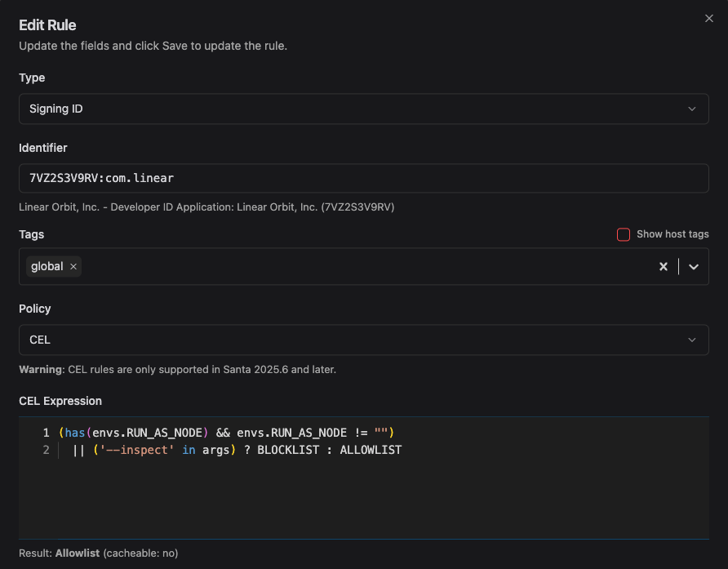The height and width of the screenshot is (569, 728).
Task: Close the Edit Rule dialog
Action: click(x=708, y=19)
